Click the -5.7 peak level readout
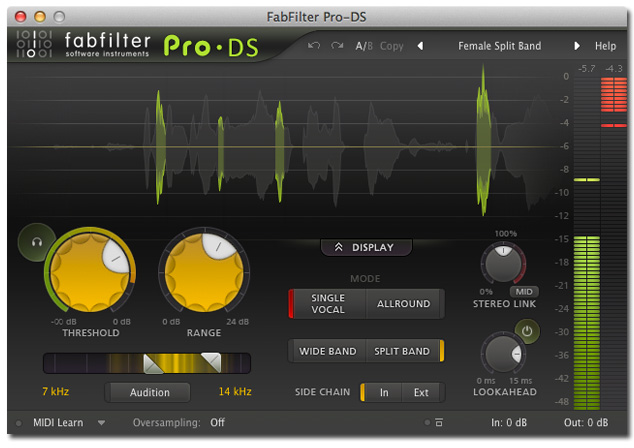The height and width of the screenshot is (448, 634). (587, 68)
